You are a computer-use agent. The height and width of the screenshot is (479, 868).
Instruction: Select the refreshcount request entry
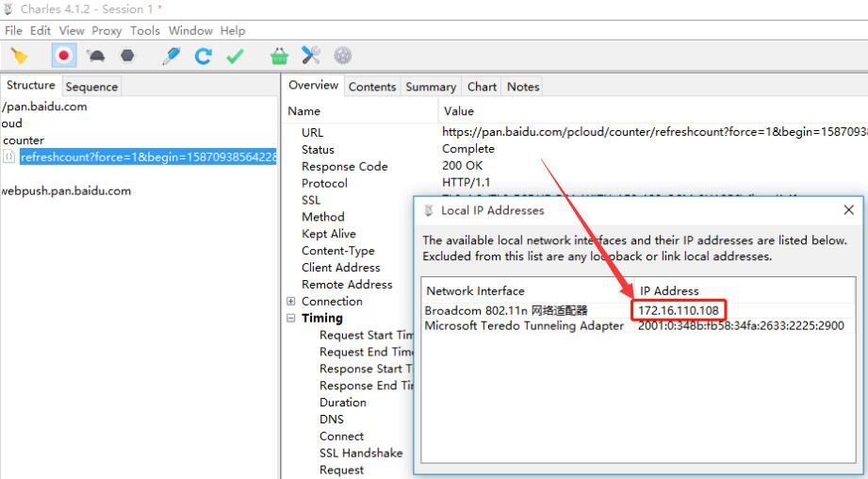click(x=148, y=157)
